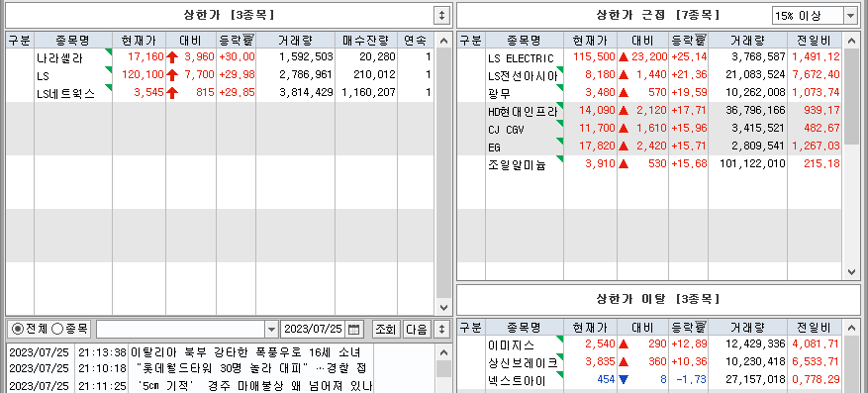Sort 상한가 table by 거래량 column header

[x=295, y=40]
